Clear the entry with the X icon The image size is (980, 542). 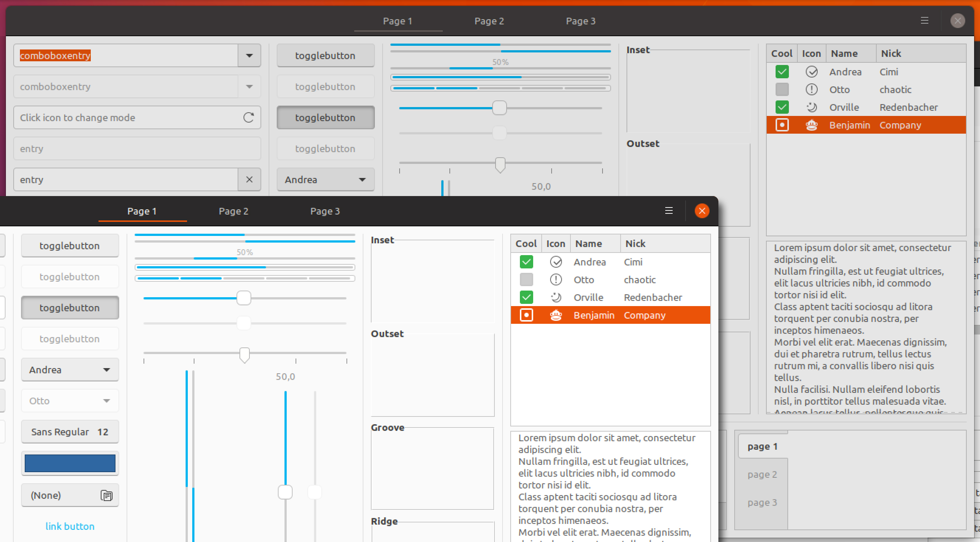[x=249, y=179]
